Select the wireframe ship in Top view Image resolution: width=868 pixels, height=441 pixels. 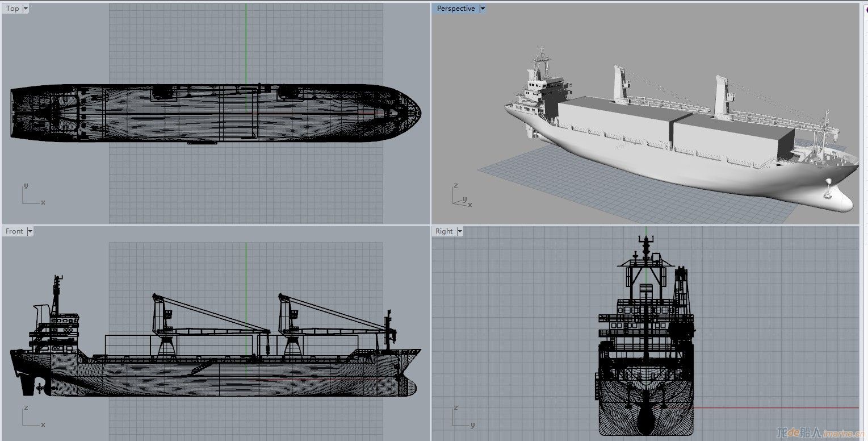216,113
